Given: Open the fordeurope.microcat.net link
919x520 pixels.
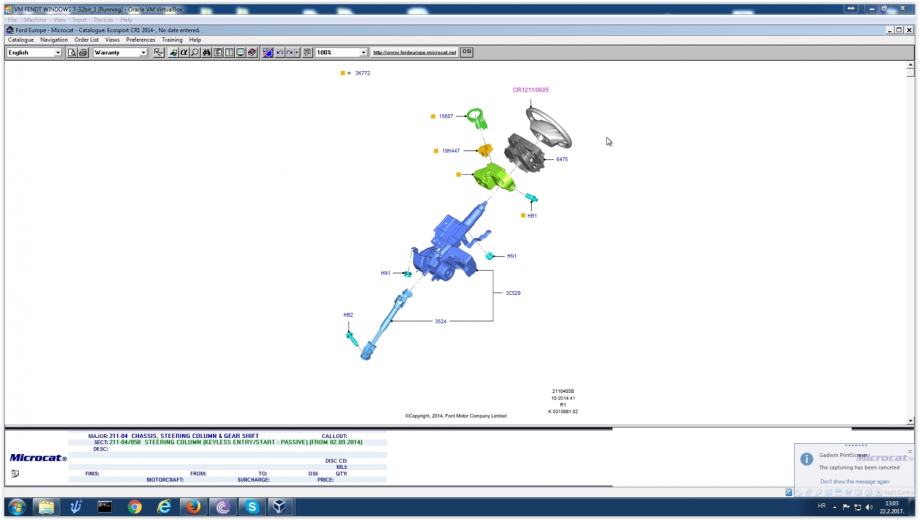Looking at the screenshot, I should click(414, 53).
